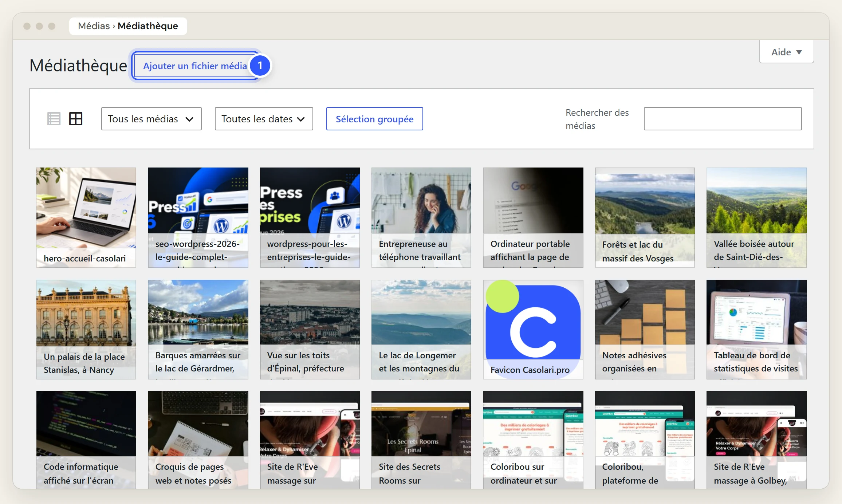The width and height of the screenshot is (842, 504).
Task: Open 'Code informatique affiché sur l'écran' image
Action: pyautogui.click(x=86, y=440)
